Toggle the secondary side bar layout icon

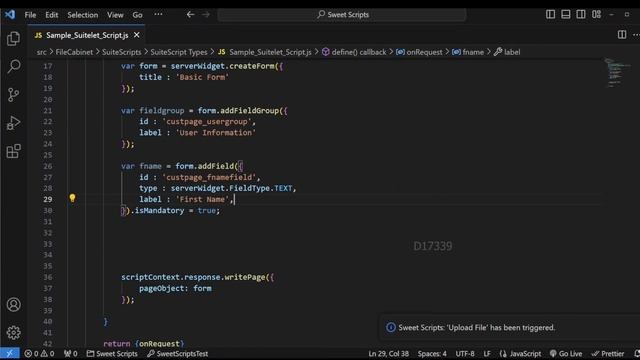tap(581, 15)
